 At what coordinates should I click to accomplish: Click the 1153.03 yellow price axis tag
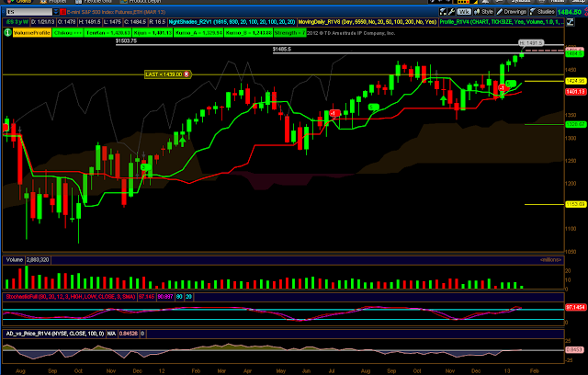pos(575,204)
